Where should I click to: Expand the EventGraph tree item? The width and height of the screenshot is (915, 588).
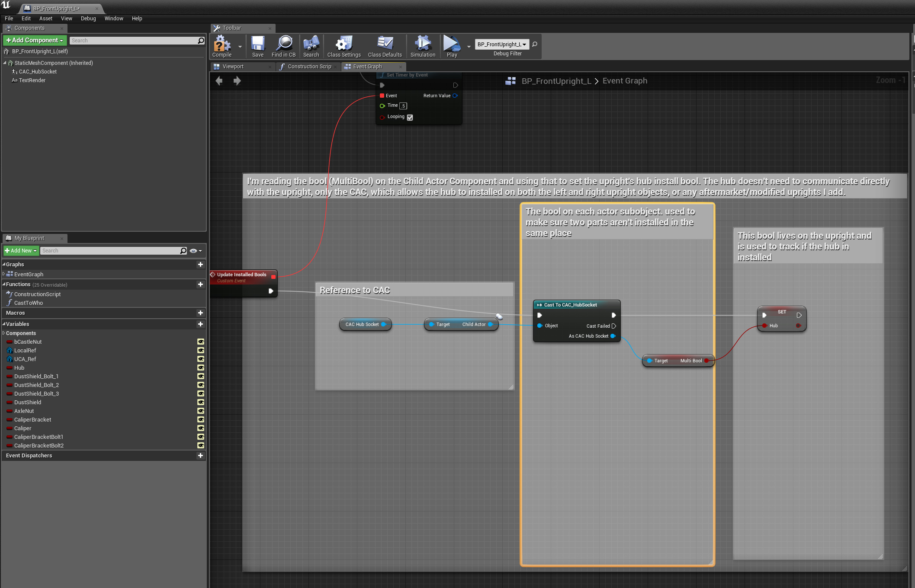click(3, 274)
